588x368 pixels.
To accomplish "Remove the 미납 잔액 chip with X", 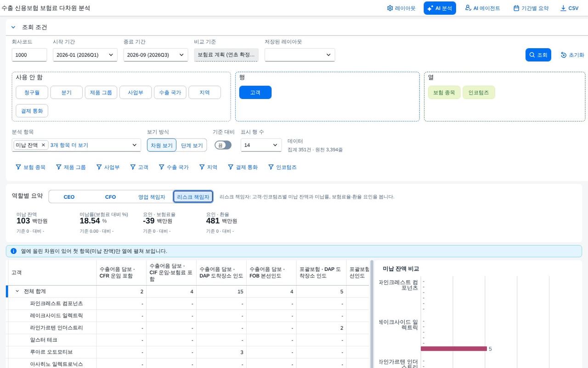I will (x=43, y=145).
